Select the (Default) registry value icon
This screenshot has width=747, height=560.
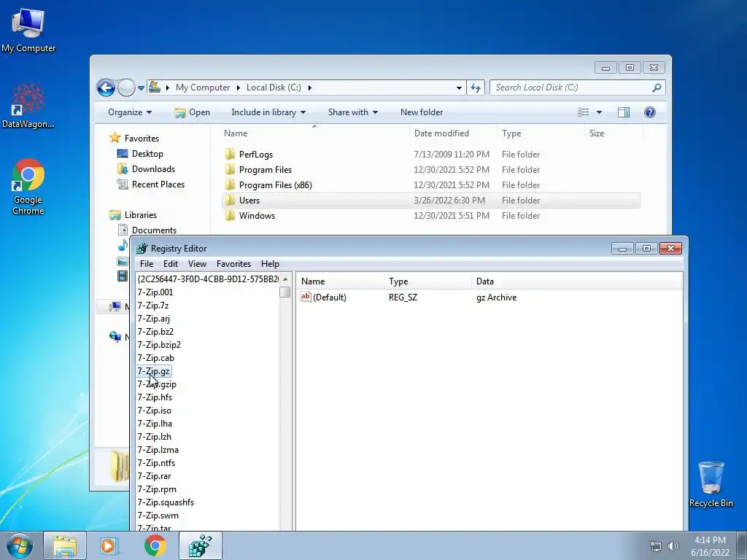pyautogui.click(x=306, y=297)
